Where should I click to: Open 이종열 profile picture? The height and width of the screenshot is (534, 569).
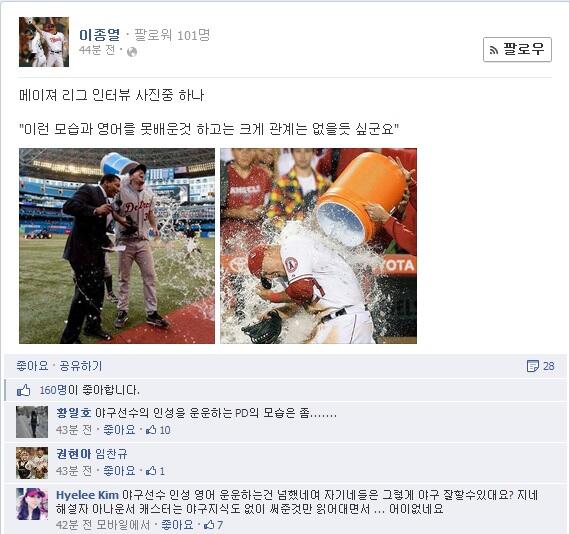click(44, 42)
